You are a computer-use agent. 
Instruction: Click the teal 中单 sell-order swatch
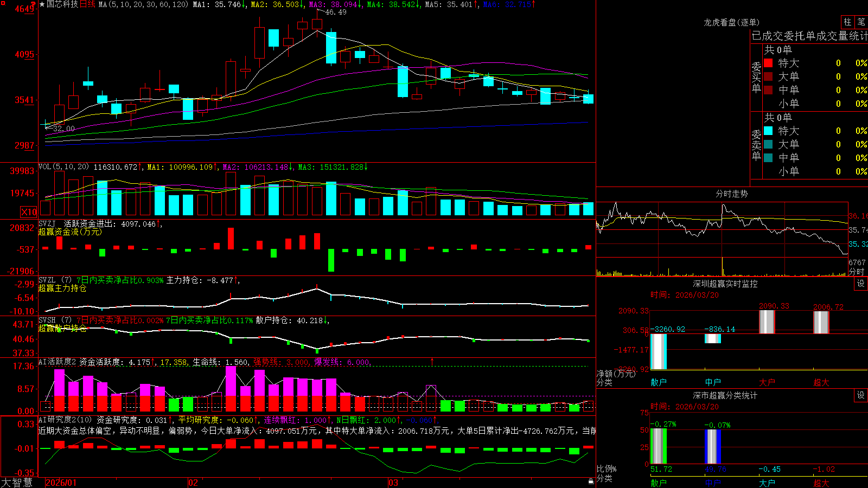click(x=768, y=158)
